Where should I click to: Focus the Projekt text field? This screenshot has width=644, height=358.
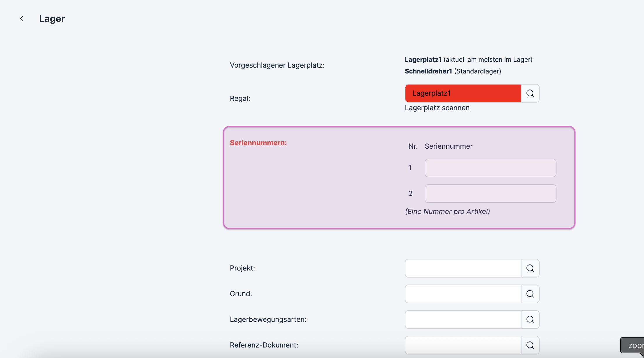(x=463, y=268)
